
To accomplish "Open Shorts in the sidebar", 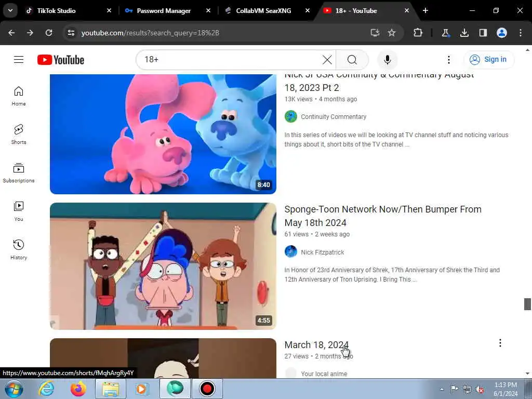I will (19, 135).
